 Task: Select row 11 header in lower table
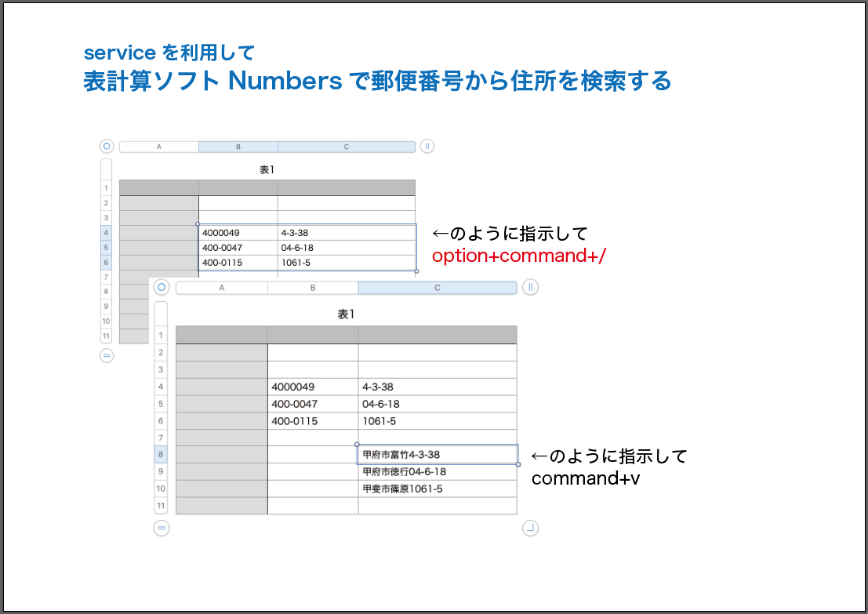point(161,506)
